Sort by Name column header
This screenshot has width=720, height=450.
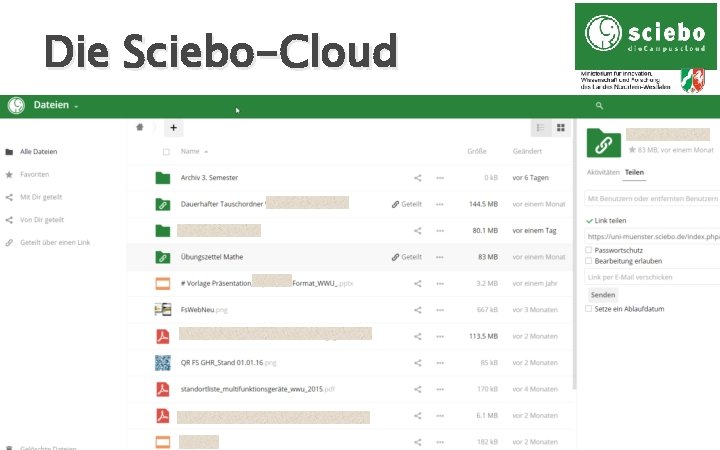194,151
